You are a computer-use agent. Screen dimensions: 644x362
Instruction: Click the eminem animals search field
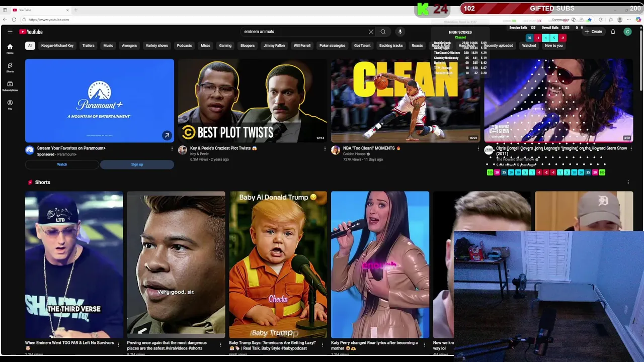304,32
